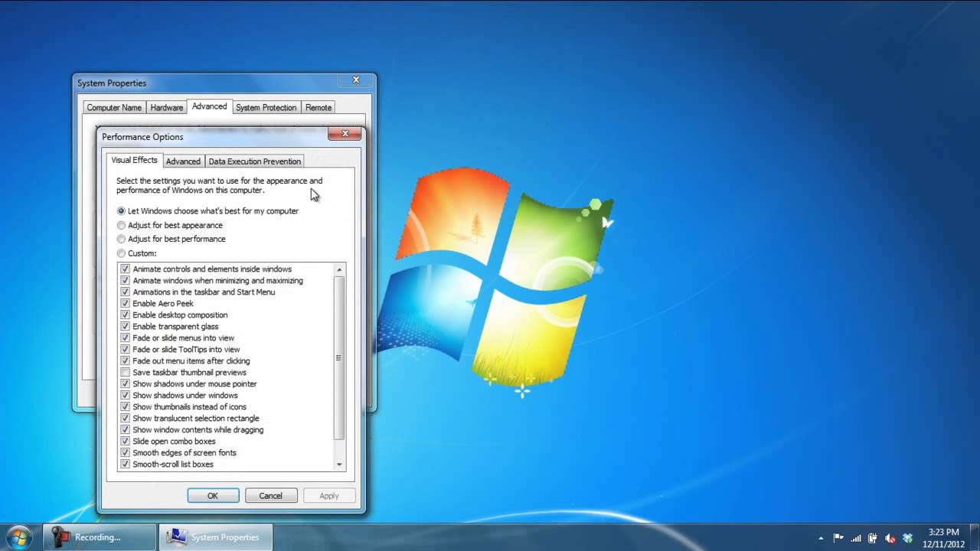Toggle Show shadows under mouse pointer
The width and height of the screenshot is (980, 551).
(x=126, y=384)
